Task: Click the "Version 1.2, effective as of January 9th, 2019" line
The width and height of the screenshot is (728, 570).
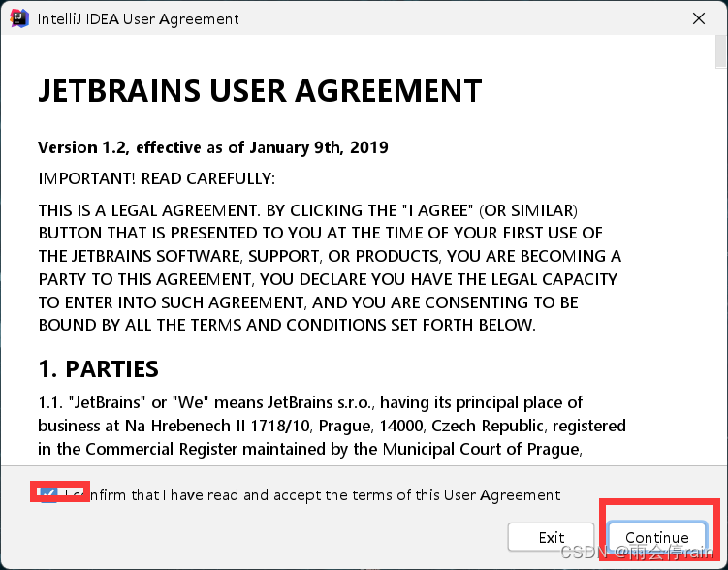Action: pyautogui.click(x=213, y=147)
